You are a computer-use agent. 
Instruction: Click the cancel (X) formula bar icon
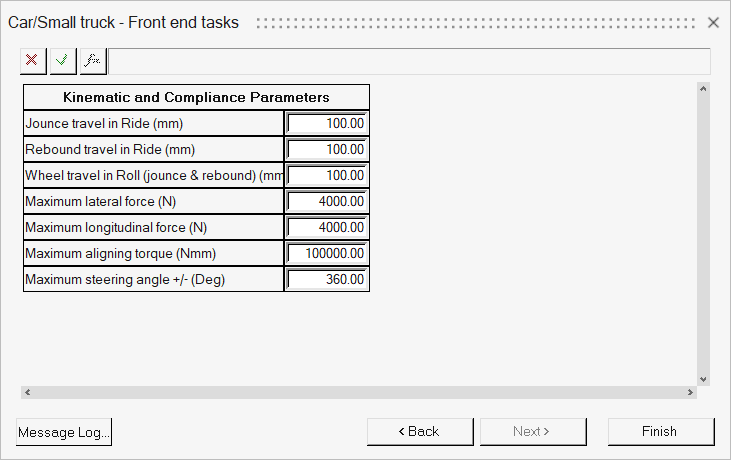pos(32,60)
